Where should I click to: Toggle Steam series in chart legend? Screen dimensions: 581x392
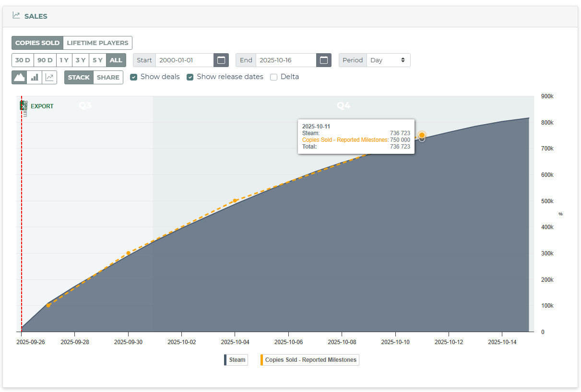pyautogui.click(x=236, y=360)
